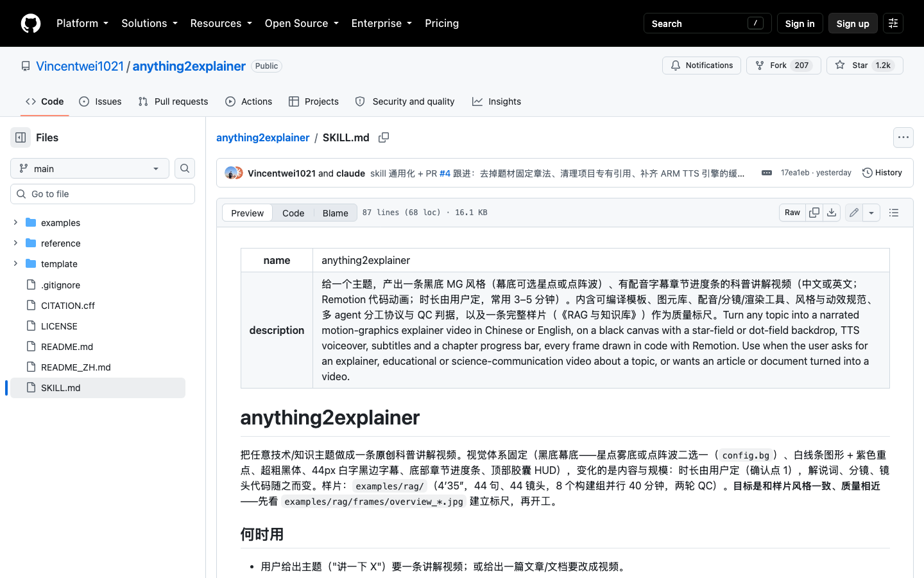Open the document outline list icon
This screenshot has width=924, height=578.
click(894, 213)
